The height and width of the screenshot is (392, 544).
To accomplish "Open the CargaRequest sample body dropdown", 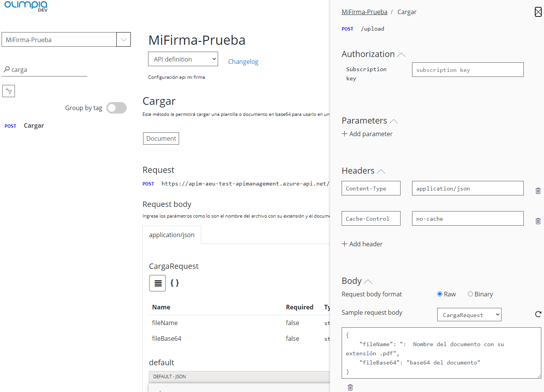I will 469,315.
